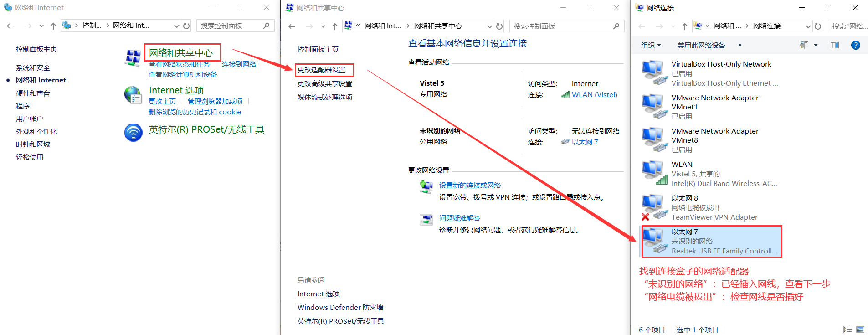Click 管理浏览器加载项 link

click(x=215, y=101)
